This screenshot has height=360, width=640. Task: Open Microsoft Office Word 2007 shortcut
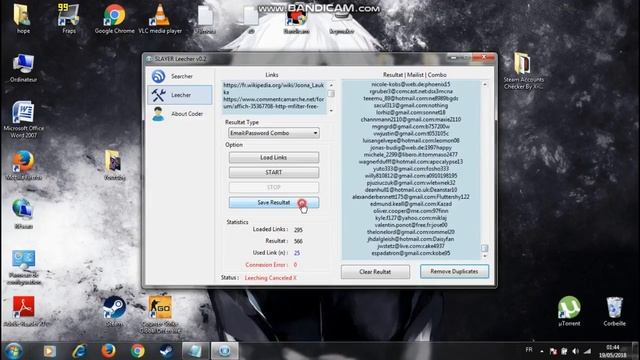(23, 120)
